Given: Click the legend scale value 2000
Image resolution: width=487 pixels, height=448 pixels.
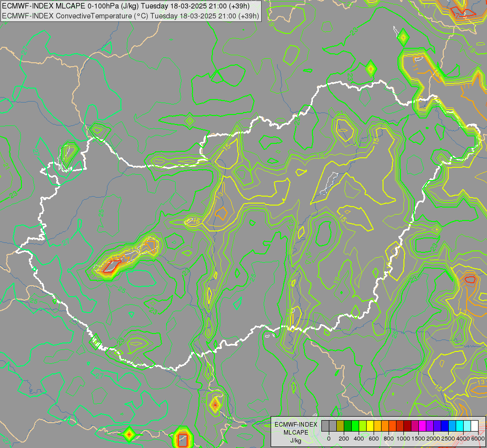Looking at the screenshot, I should click(433, 439).
